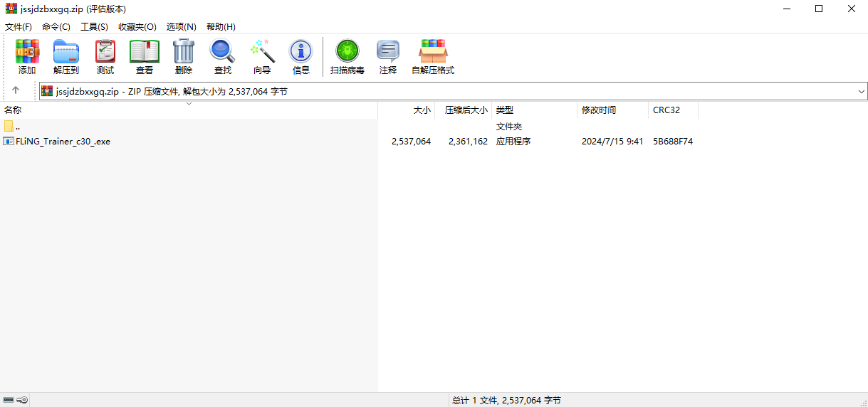
Task: Sort by the 类型 column header
Action: (535, 110)
